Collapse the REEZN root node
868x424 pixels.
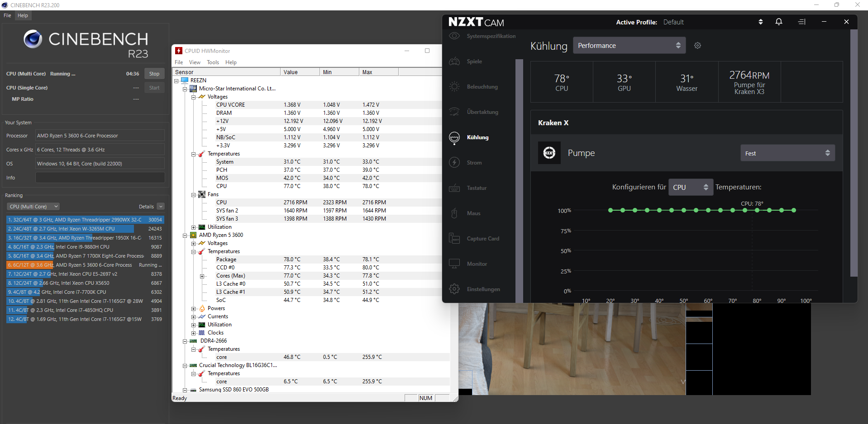176,81
